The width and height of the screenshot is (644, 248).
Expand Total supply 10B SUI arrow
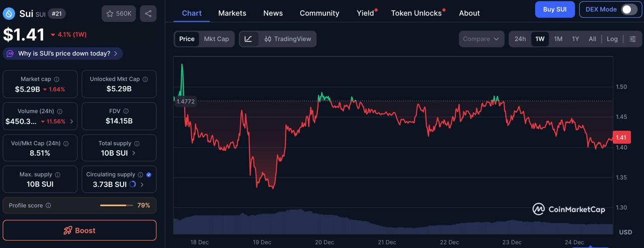(x=134, y=153)
